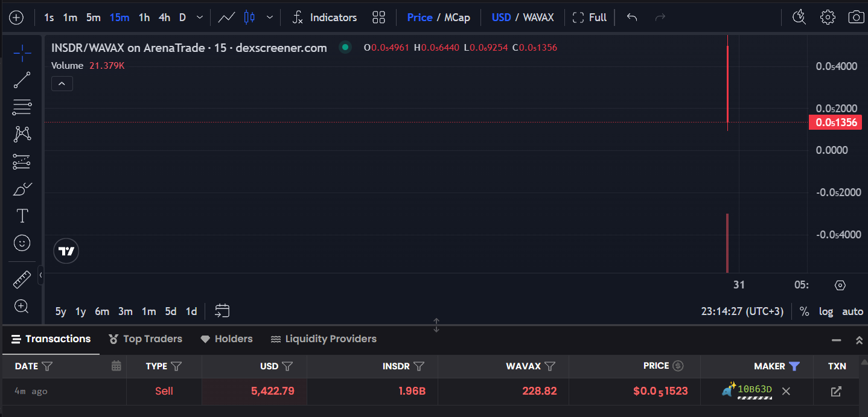Screen dimensions: 868x417
Task: Open chart settings gear icon
Action: (x=828, y=18)
